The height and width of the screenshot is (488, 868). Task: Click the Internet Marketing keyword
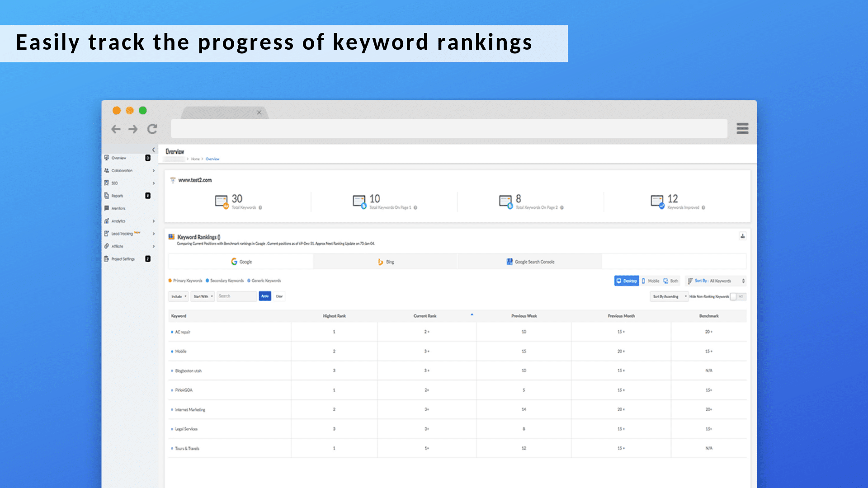pos(190,410)
